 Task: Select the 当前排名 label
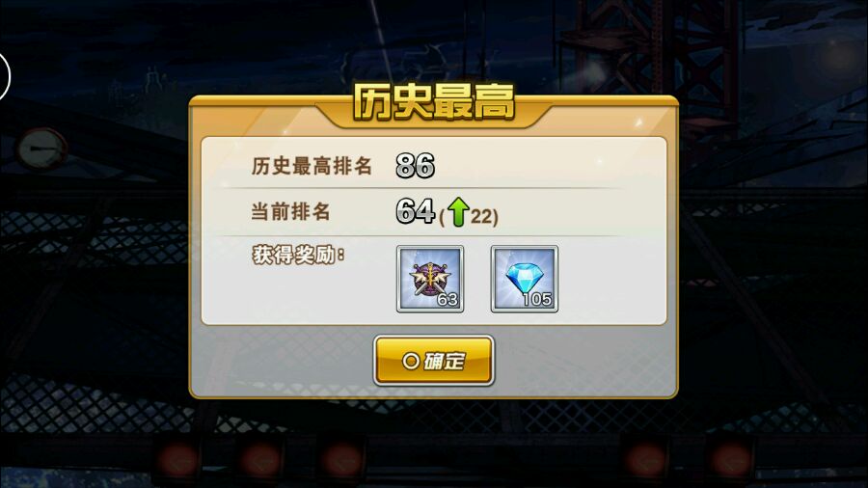[x=290, y=211]
